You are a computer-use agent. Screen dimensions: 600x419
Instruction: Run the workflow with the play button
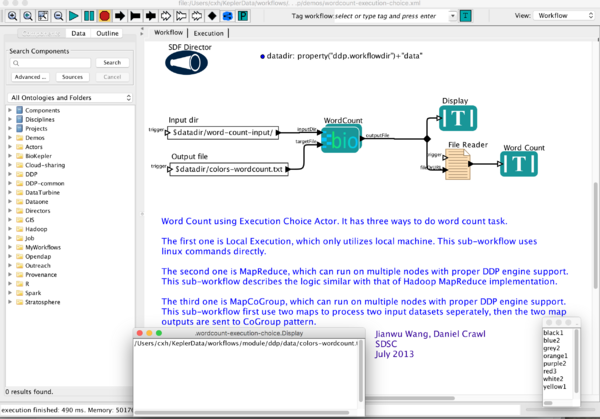click(x=73, y=16)
